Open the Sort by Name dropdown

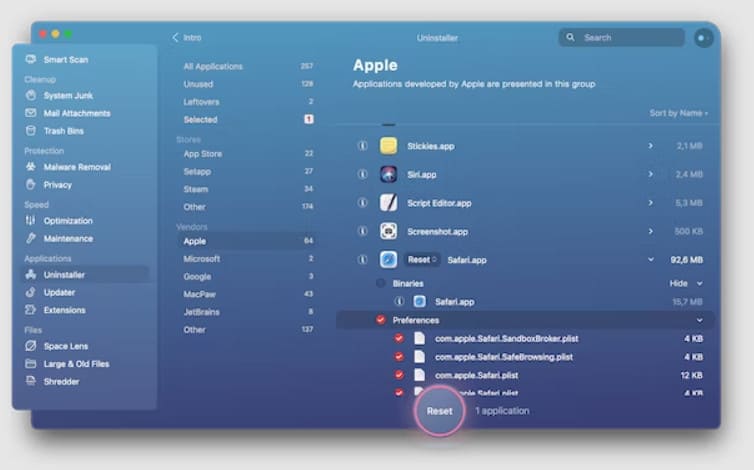tap(678, 113)
